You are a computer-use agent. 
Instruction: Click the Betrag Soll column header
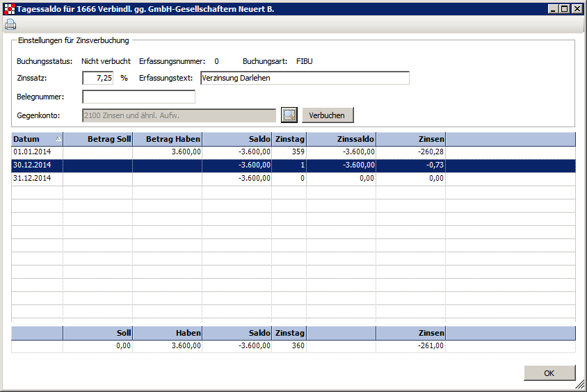97,139
